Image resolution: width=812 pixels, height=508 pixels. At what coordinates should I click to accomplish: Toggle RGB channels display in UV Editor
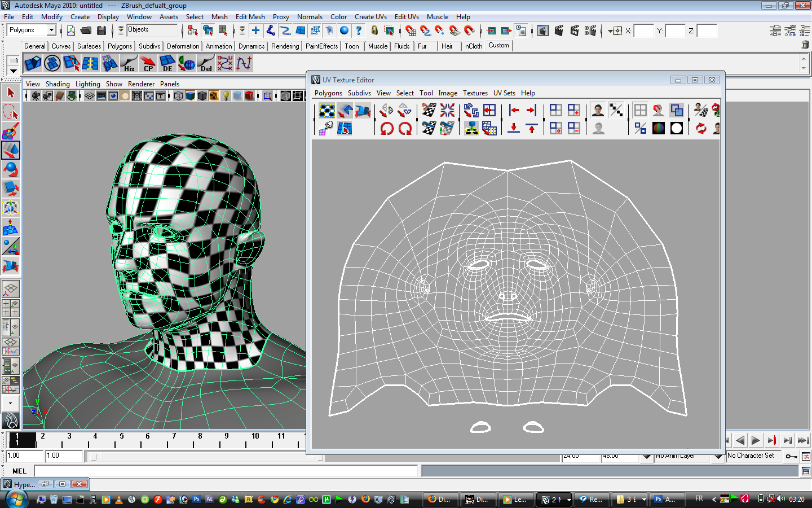pyautogui.click(x=659, y=128)
